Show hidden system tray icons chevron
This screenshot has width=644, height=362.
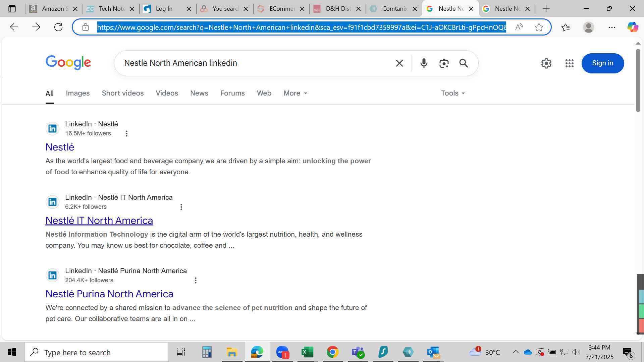[x=516, y=352]
